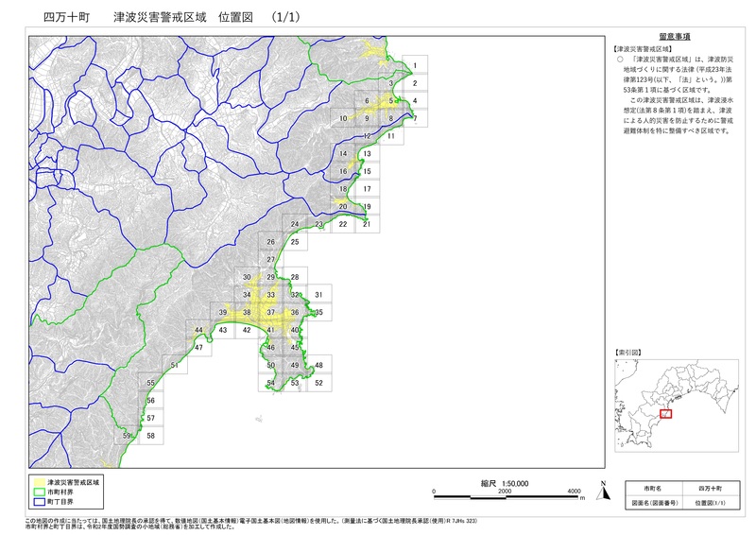
Task: Click the red rectangle on the index map
Action: (x=665, y=414)
